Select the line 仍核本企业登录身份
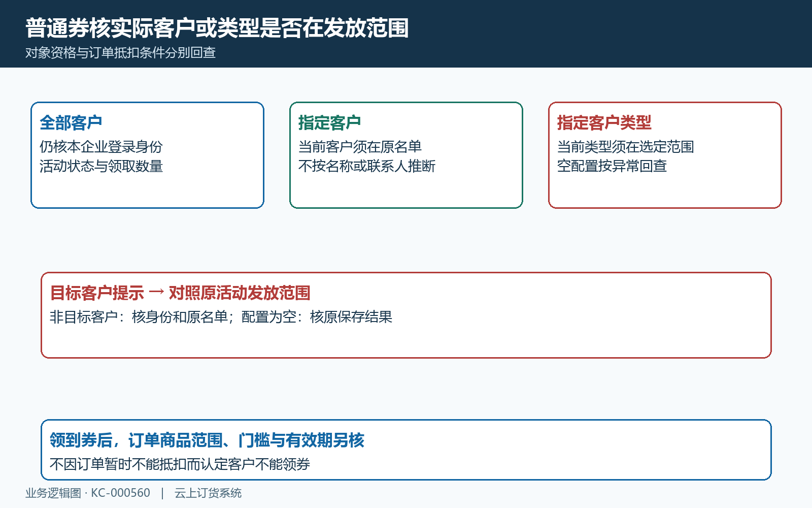 click(x=101, y=147)
